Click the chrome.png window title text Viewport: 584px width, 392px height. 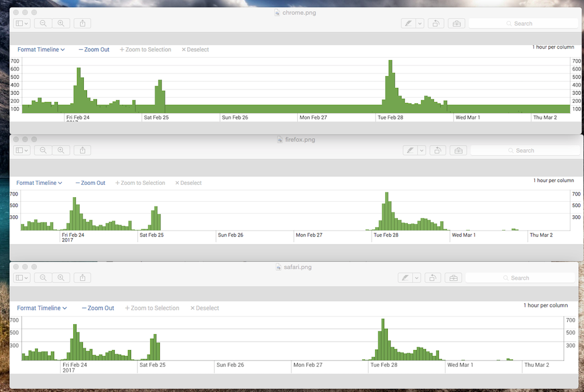299,13
